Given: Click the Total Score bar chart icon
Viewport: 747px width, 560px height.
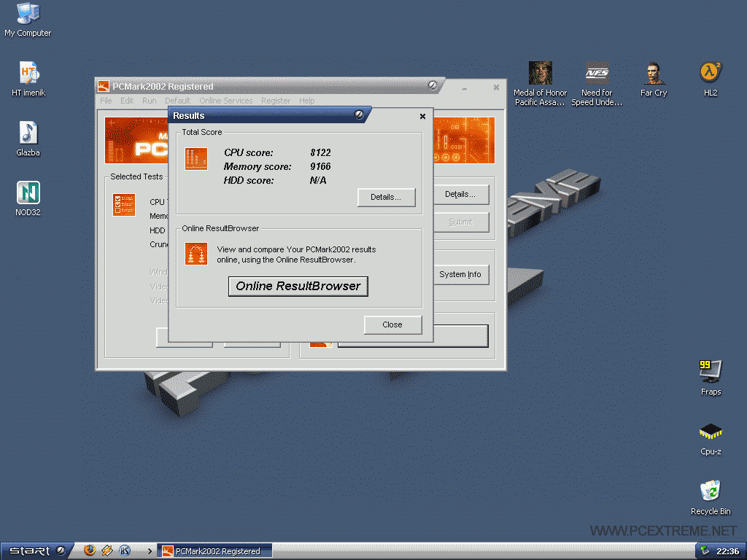Looking at the screenshot, I should 196,159.
